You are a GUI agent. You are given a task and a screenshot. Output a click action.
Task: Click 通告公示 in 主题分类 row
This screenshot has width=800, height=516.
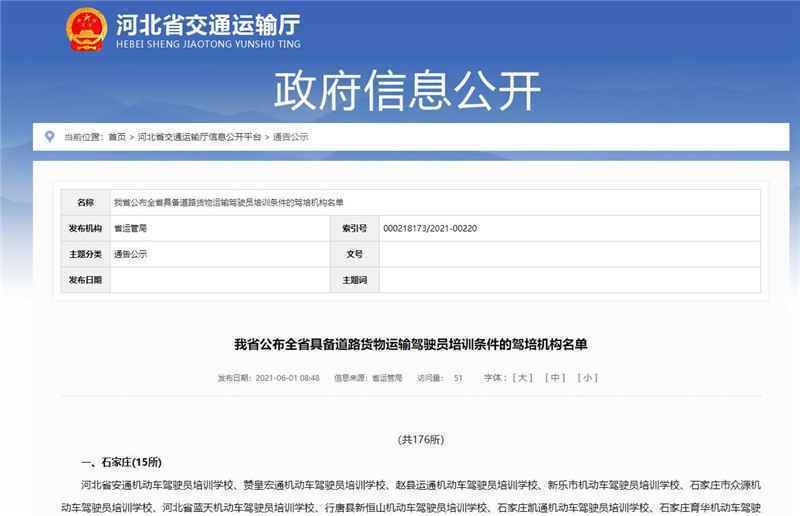pos(130,254)
